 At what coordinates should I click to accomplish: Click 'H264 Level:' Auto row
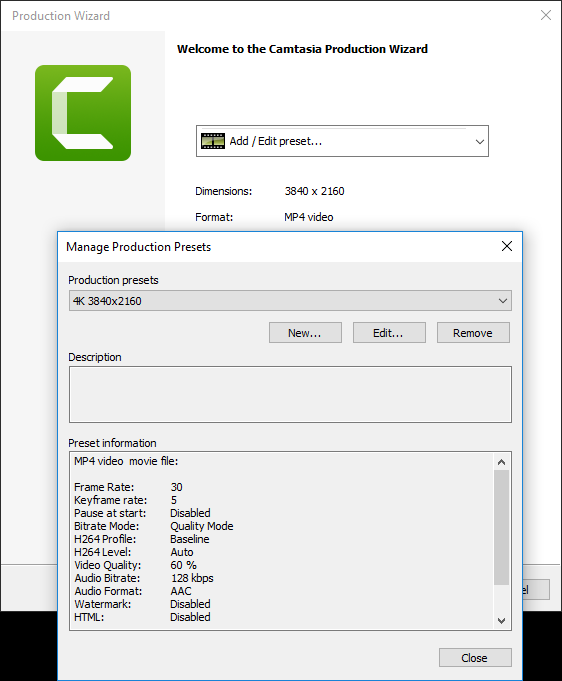134,552
